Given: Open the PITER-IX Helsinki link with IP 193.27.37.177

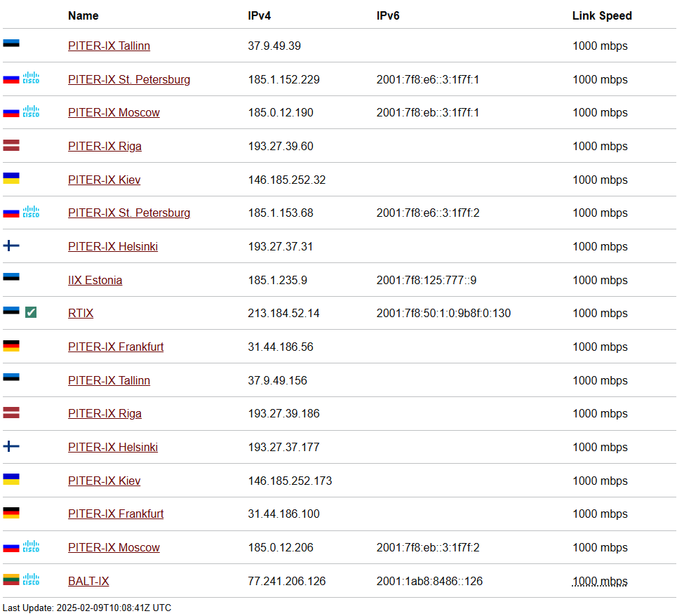Looking at the screenshot, I should pyautogui.click(x=113, y=447).
